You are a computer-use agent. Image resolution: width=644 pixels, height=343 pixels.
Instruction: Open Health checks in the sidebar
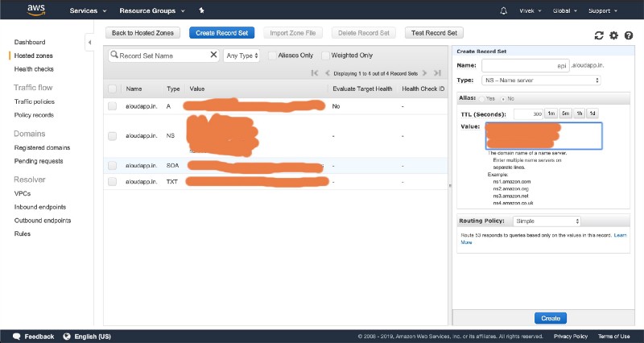[34, 69]
